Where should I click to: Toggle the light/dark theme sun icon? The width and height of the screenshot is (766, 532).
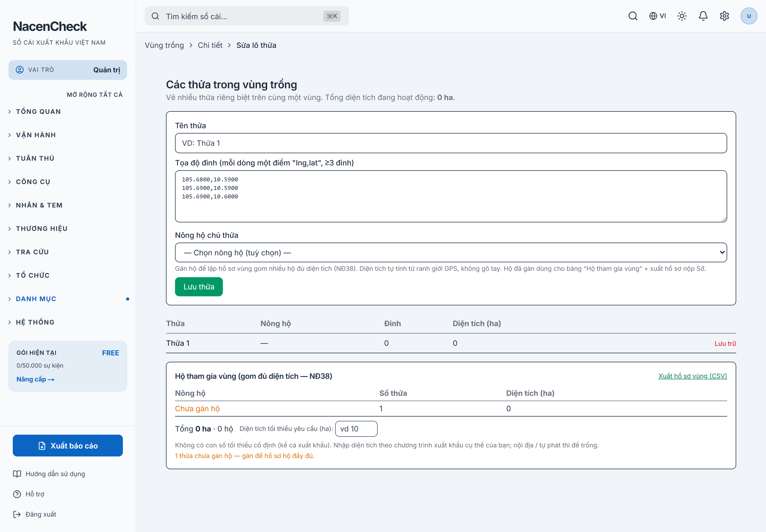682,16
